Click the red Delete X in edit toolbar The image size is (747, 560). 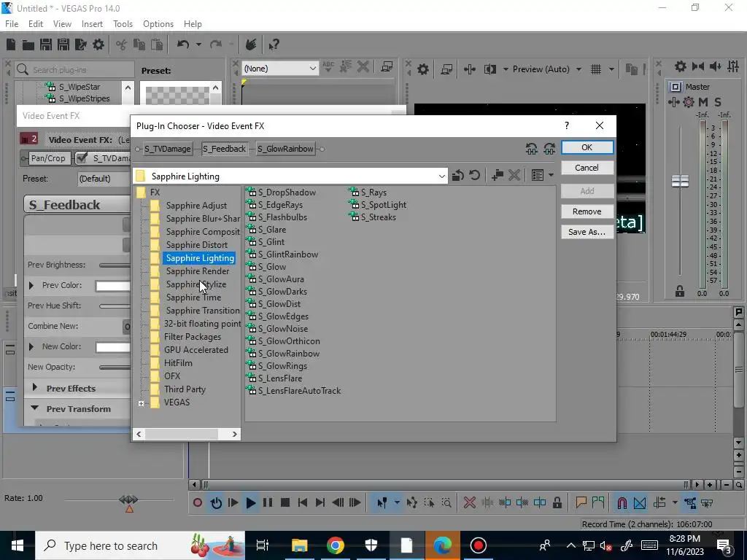(x=469, y=503)
